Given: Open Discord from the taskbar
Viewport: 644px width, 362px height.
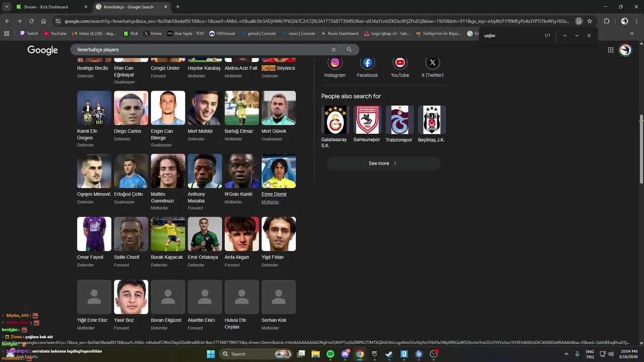Looking at the screenshot, I should coord(345,354).
